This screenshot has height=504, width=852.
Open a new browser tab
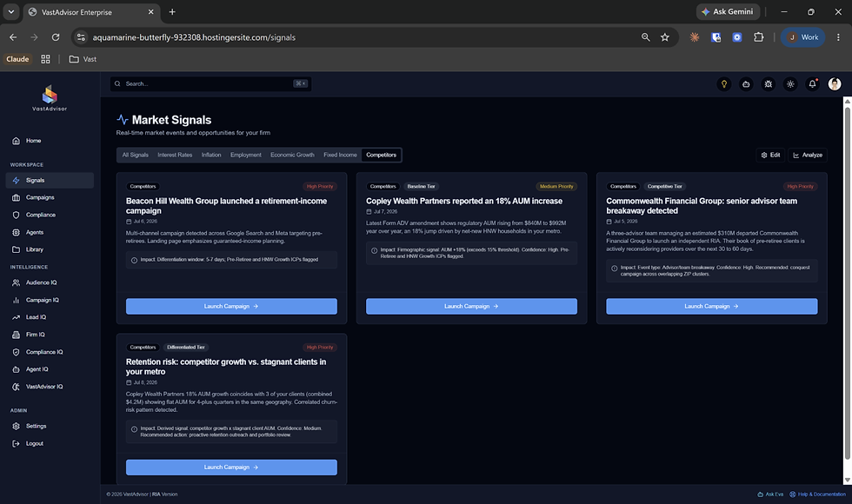tap(172, 11)
